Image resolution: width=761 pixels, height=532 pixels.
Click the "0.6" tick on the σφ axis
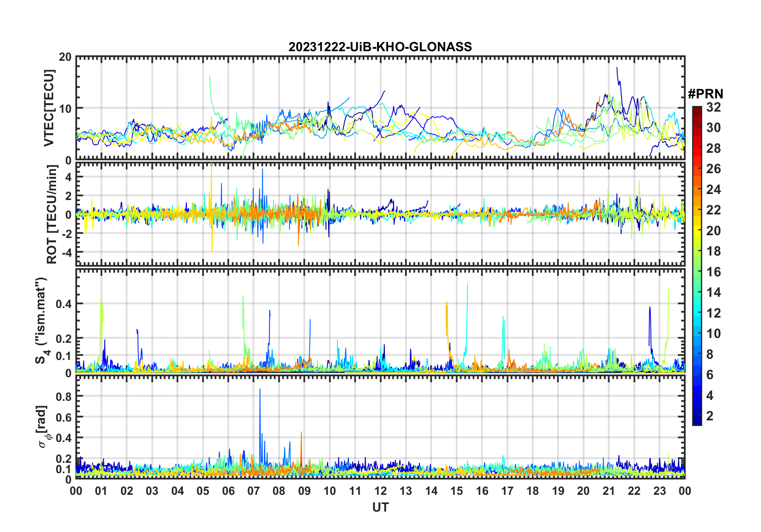(x=64, y=417)
